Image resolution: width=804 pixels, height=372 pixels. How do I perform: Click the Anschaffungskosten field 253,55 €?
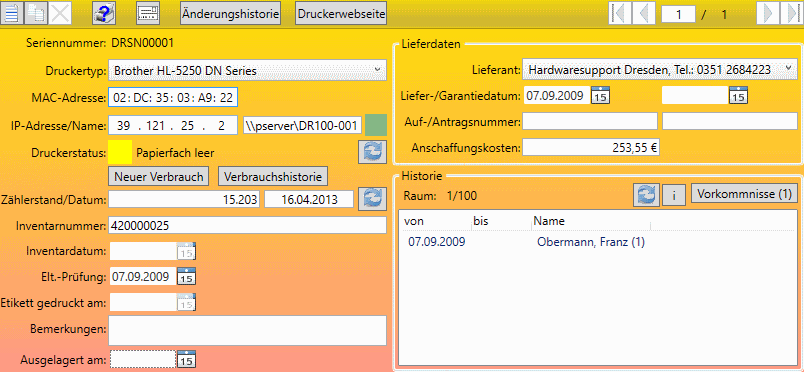[591, 148]
